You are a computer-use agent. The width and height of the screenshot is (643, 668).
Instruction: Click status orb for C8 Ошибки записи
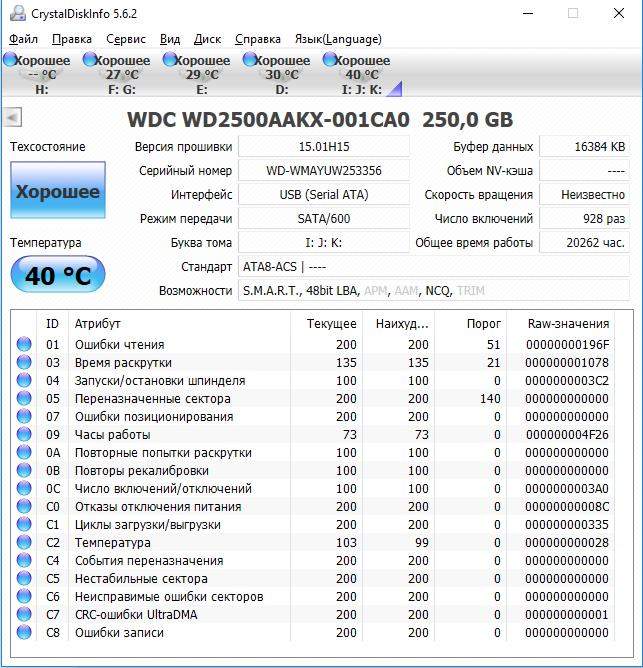pos(24,632)
